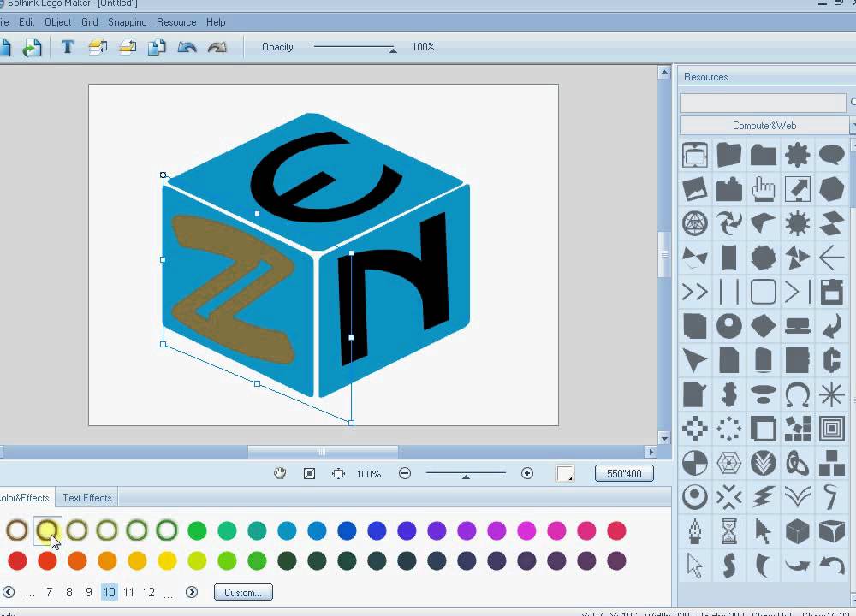856x616 pixels.
Task: Go to next color palette page
Action: pyautogui.click(x=192, y=593)
